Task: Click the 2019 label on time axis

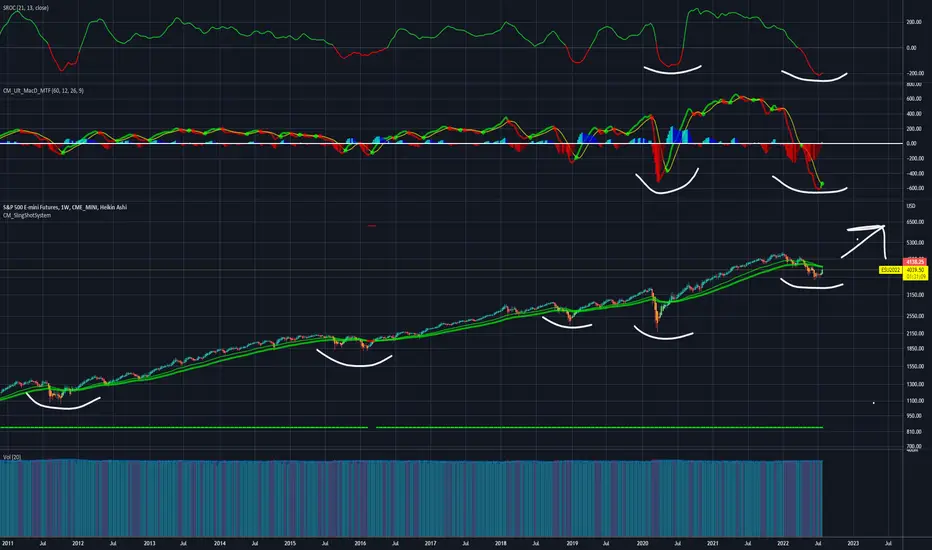Action: click(572, 543)
